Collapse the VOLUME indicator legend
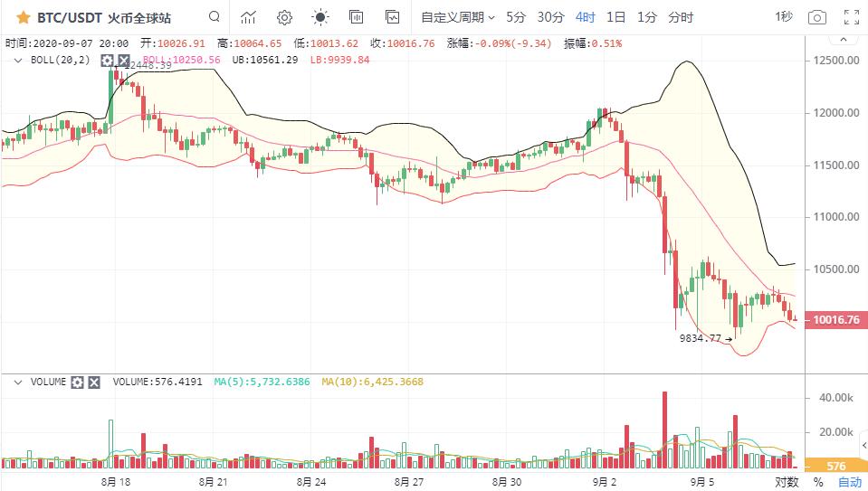The width and height of the screenshot is (868, 491). click(17, 382)
